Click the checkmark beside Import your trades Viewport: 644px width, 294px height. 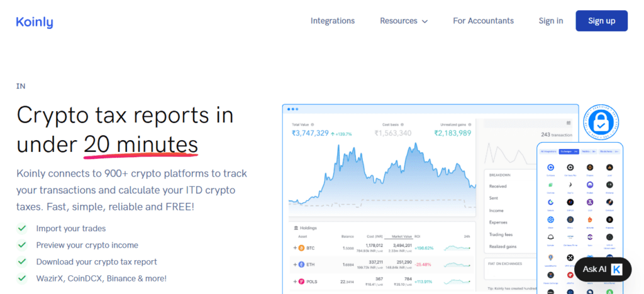tap(23, 229)
